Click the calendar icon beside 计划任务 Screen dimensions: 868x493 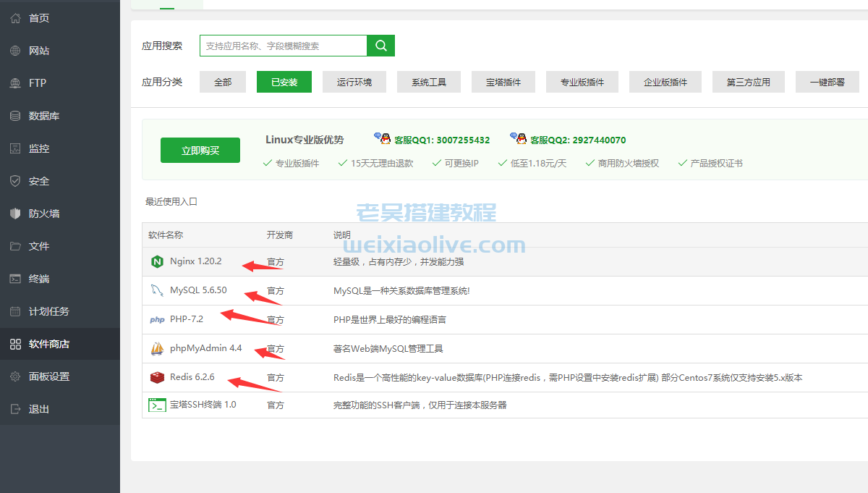15,311
